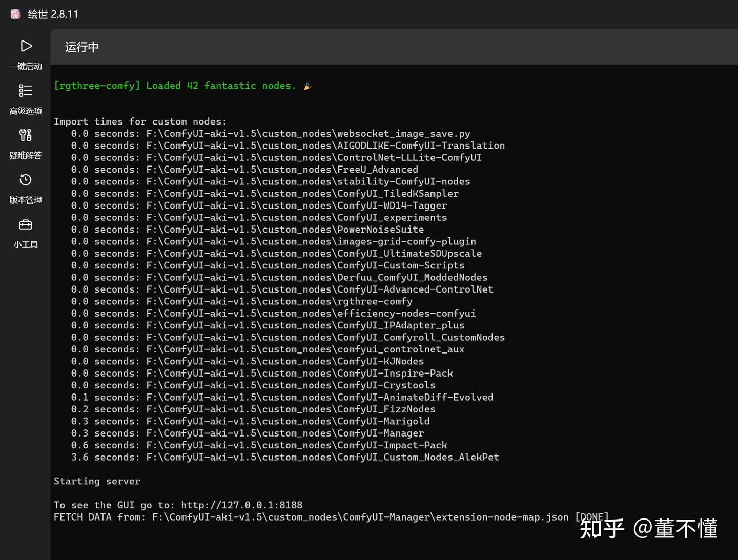738x560 pixels.
Task: Select the 疑难解答 sidebar label
Action: [26, 155]
